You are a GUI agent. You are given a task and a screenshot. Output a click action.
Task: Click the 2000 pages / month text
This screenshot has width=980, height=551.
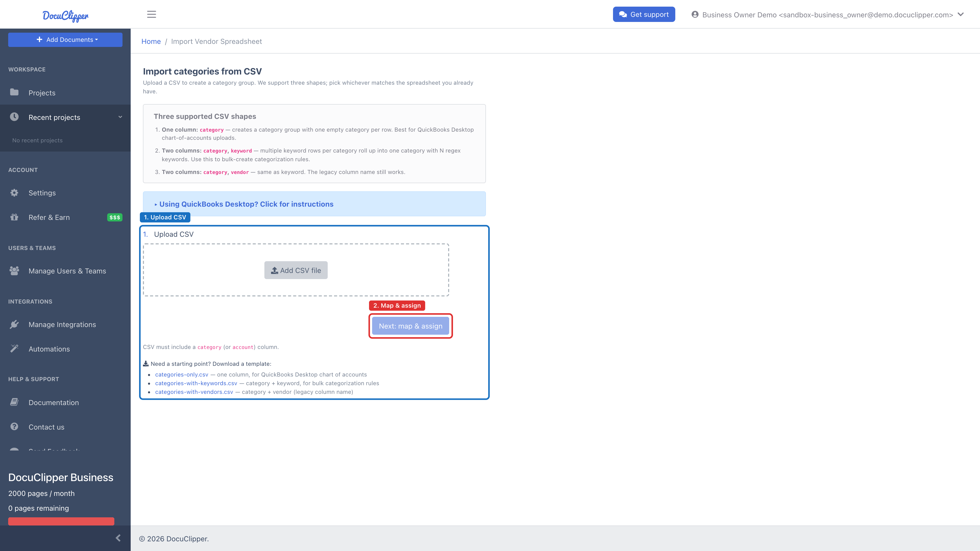pyautogui.click(x=41, y=494)
